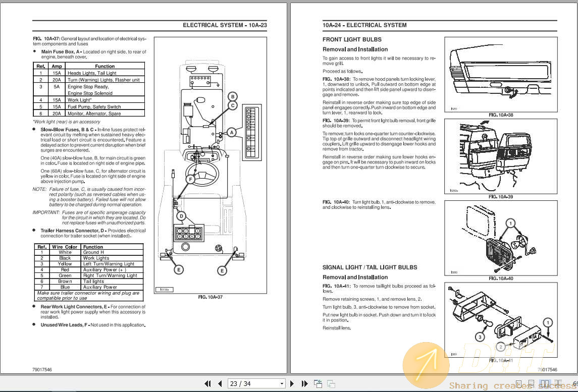
Task: Jump to the first page
Action: coord(207,383)
